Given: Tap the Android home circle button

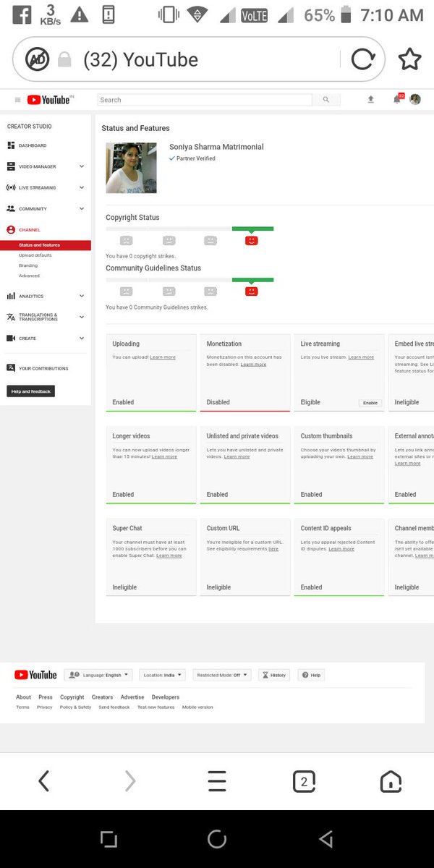Looking at the screenshot, I should click(x=217, y=838).
